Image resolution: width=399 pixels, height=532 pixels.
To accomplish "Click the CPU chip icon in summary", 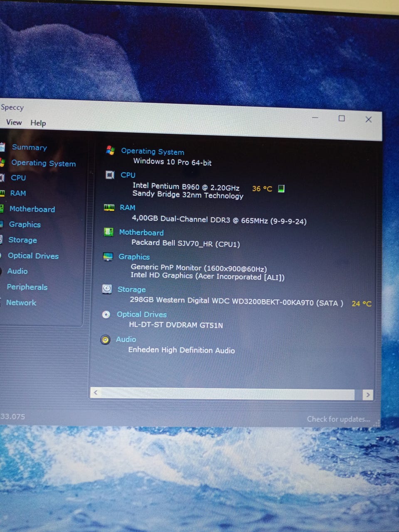I will coord(110,175).
